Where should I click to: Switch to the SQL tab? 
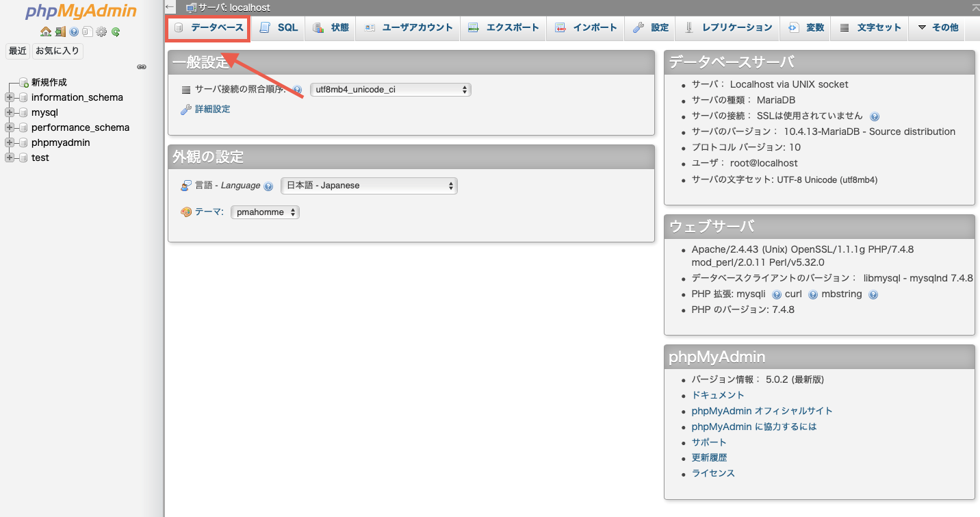coord(279,27)
